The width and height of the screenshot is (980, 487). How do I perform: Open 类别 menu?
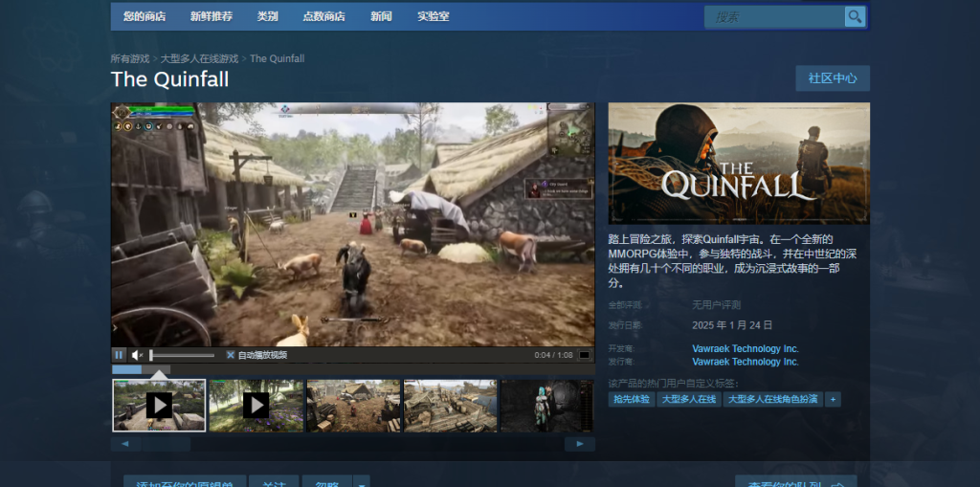point(268,17)
